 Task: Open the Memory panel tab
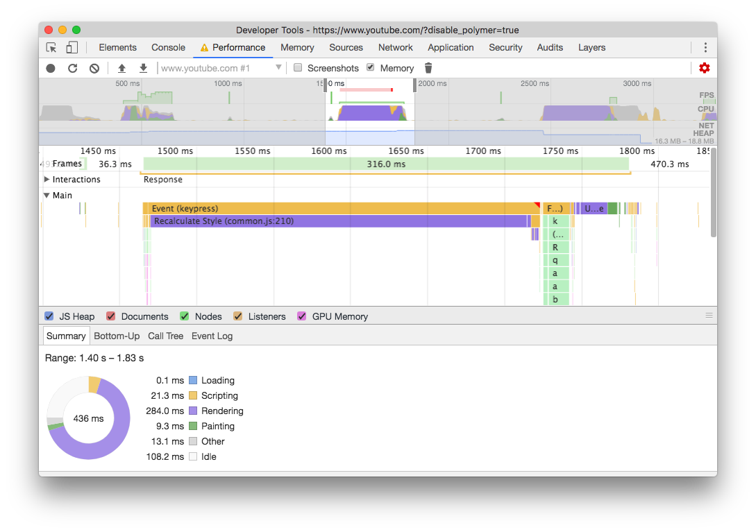pos(298,47)
